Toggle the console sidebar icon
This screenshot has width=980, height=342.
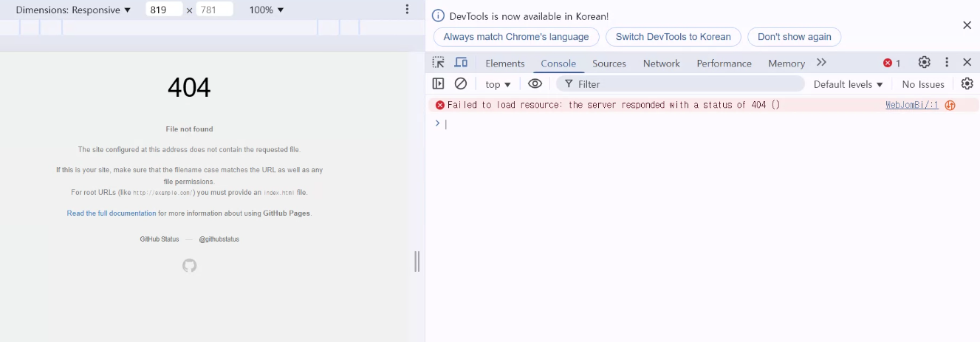438,84
